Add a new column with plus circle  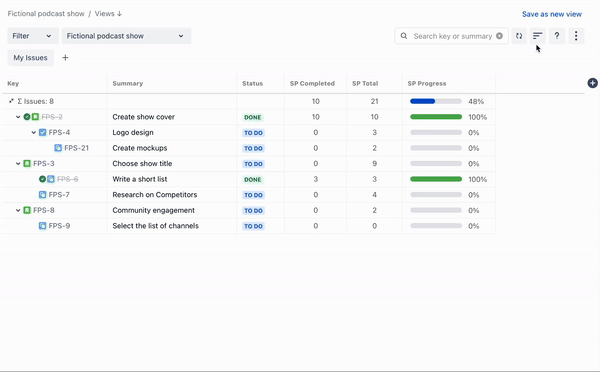pos(592,83)
